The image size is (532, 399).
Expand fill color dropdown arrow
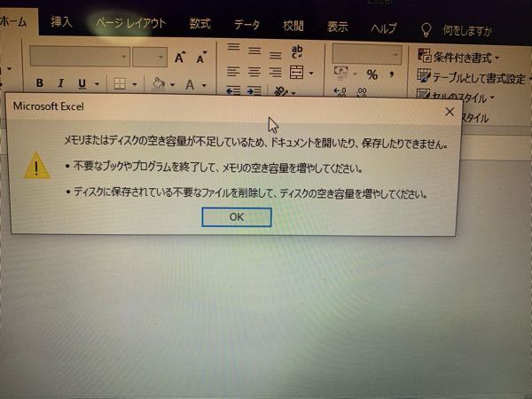pyautogui.click(x=172, y=84)
